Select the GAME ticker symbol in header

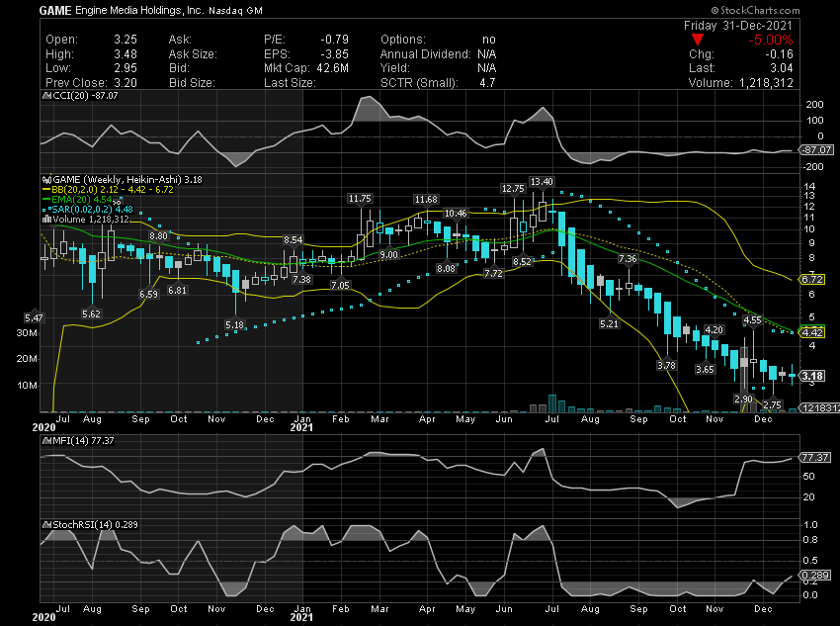(x=55, y=11)
